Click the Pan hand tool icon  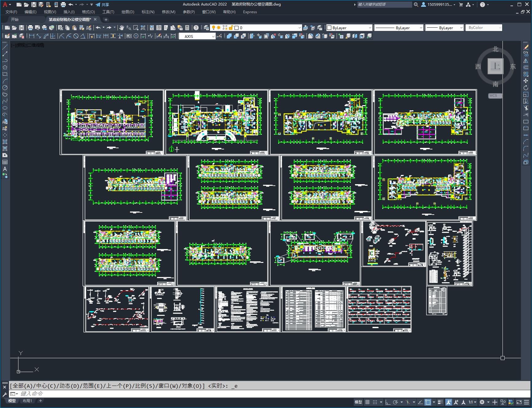(x=122, y=28)
